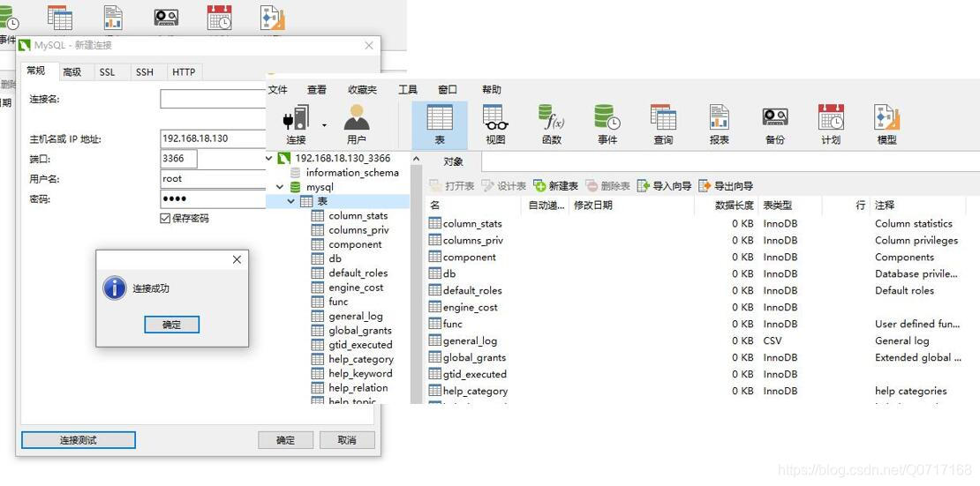Click the 连接名 input field

point(213,99)
